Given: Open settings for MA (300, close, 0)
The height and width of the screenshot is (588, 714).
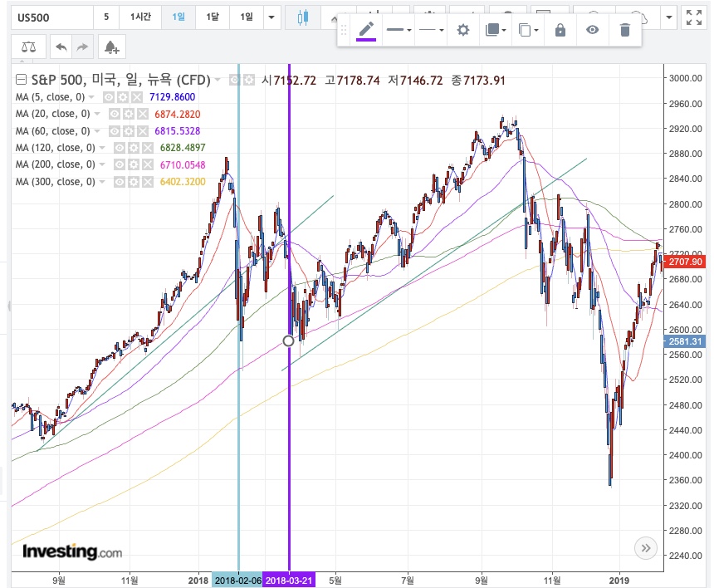Looking at the screenshot, I should (133, 182).
